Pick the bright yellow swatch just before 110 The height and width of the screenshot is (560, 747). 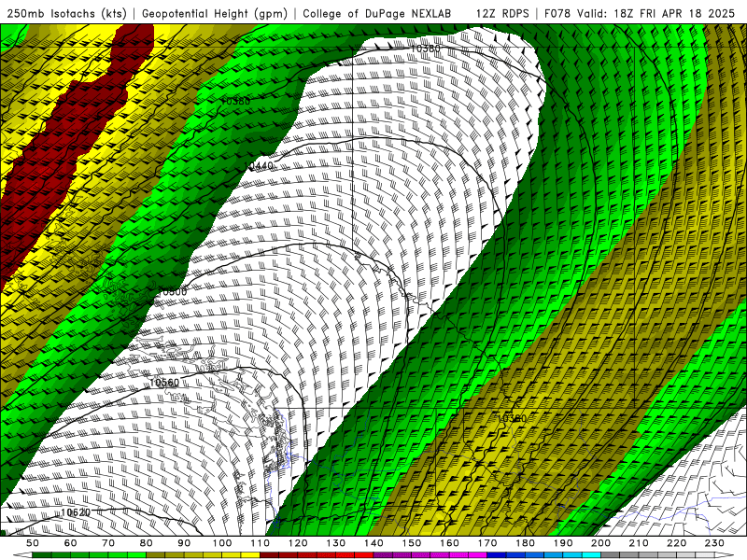tap(250, 555)
